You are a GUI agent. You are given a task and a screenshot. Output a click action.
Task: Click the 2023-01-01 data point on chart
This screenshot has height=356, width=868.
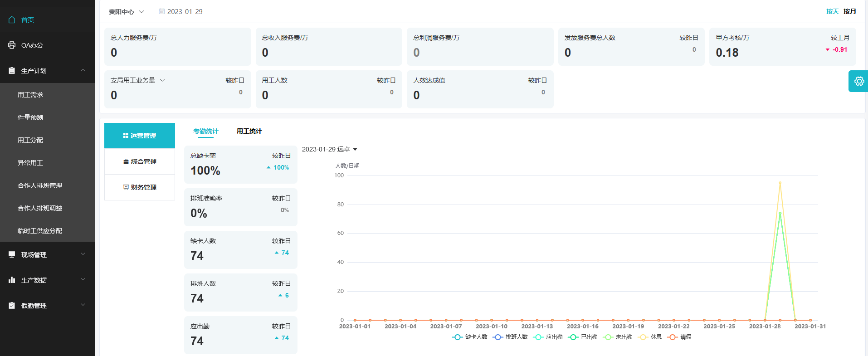[x=355, y=320]
